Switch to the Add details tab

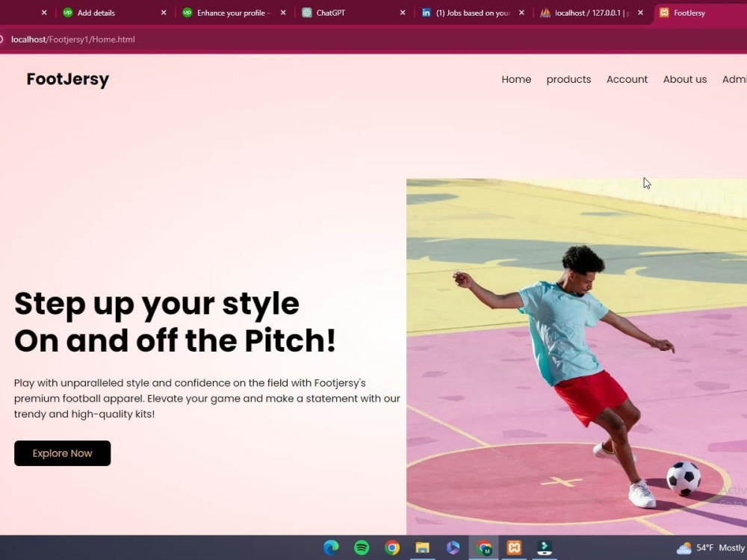tap(114, 13)
